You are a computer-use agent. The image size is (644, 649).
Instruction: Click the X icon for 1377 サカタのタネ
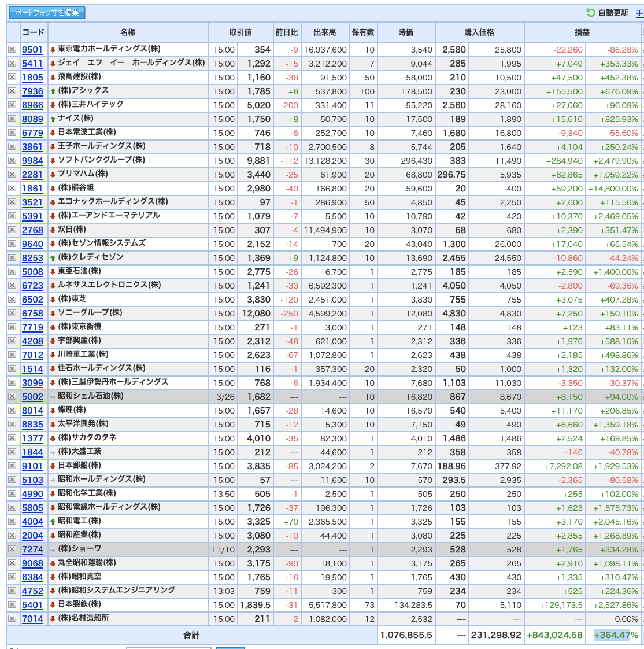click(12, 438)
